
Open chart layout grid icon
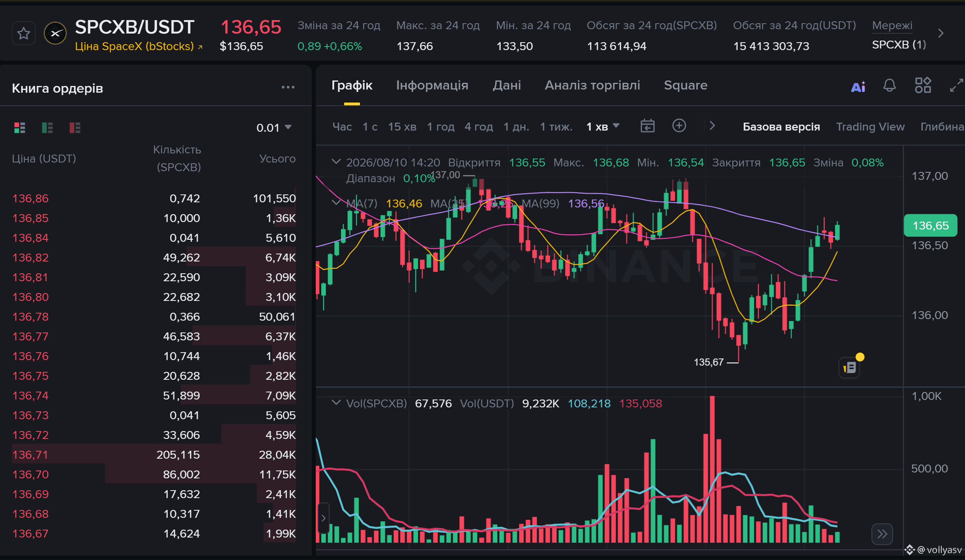coord(923,85)
